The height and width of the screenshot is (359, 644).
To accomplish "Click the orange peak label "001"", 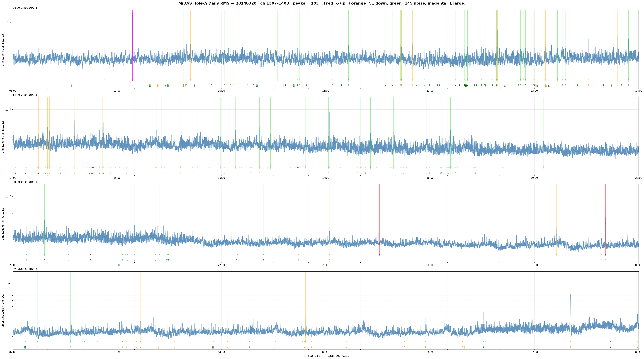I will pos(105,86).
